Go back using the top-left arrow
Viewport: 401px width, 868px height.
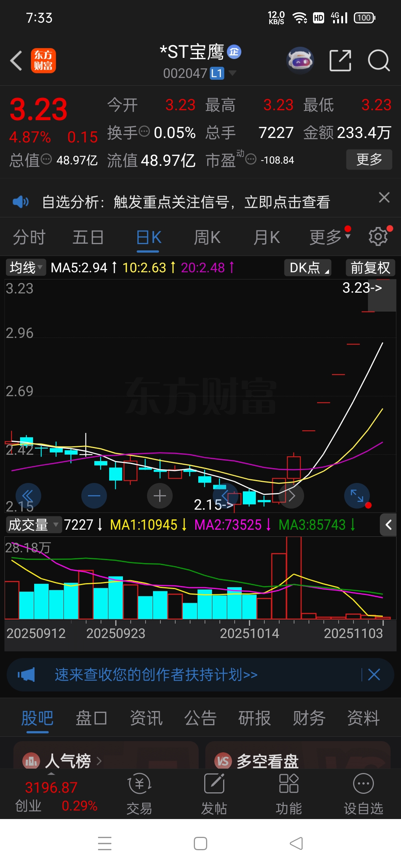tap(16, 60)
